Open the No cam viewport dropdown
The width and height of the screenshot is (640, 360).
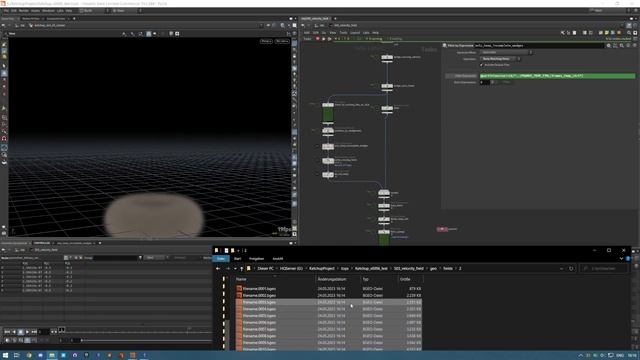coord(282,41)
